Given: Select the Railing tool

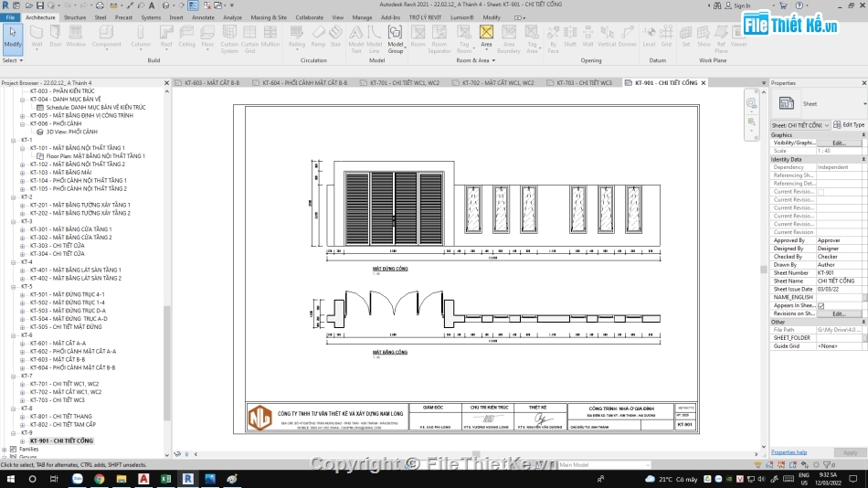Looking at the screenshot, I should pos(297,37).
